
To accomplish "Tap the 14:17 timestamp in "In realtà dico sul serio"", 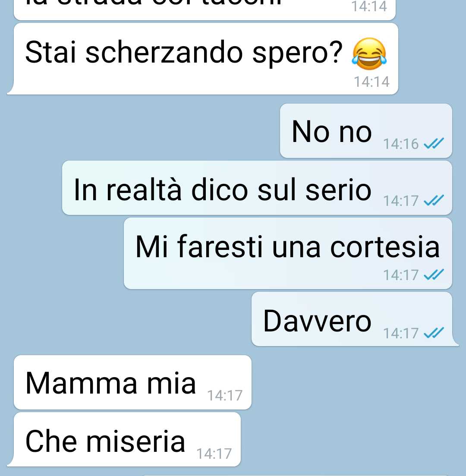I will tap(401, 201).
